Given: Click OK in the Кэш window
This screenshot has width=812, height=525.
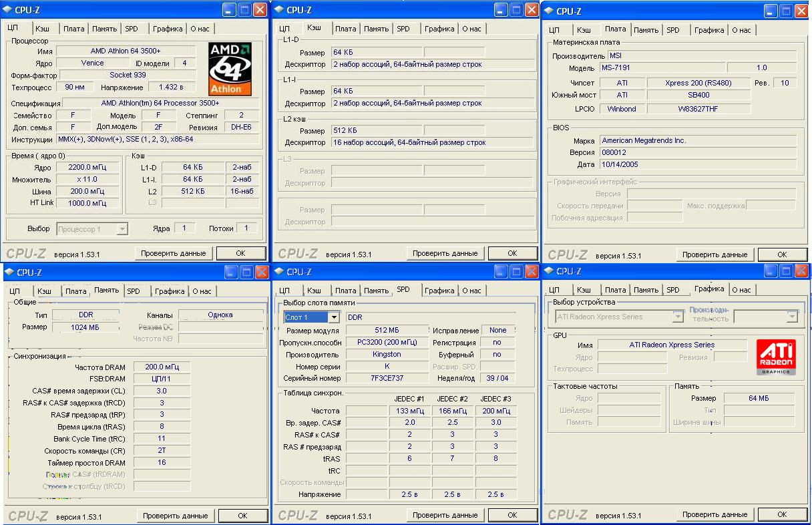Looking at the screenshot, I should pyautogui.click(x=512, y=253).
